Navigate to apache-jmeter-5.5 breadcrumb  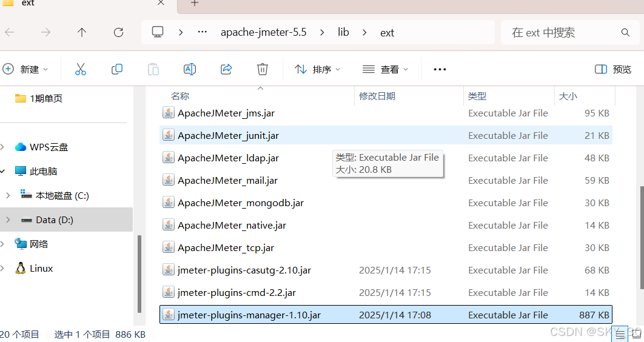pyautogui.click(x=264, y=32)
